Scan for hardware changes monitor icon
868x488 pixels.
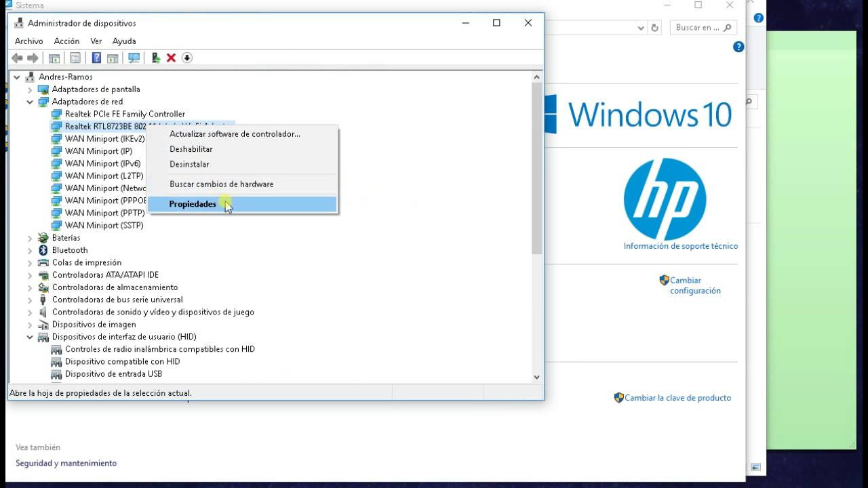pyautogui.click(x=134, y=58)
